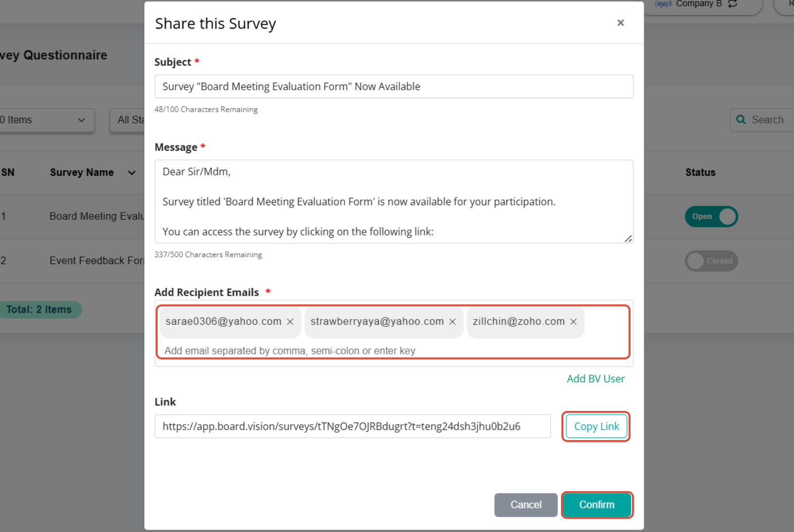Close the Share this Survey dialog

tap(620, 23)
